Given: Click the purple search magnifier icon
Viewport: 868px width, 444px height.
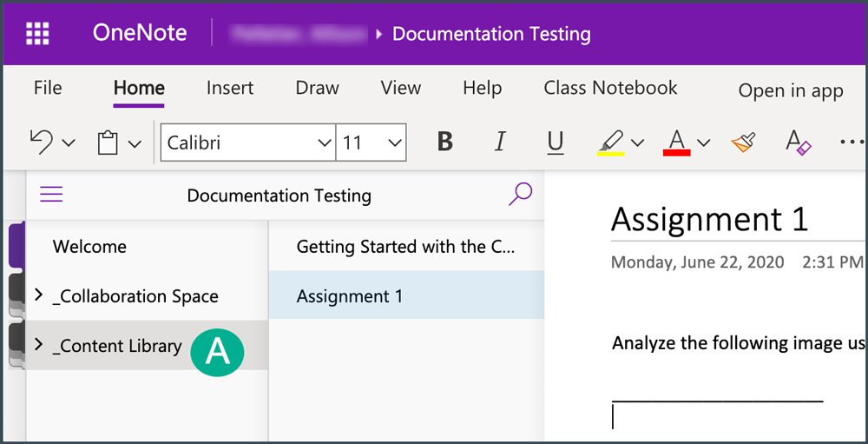Looking at the screenshot, I should click(x=520, y=194).
